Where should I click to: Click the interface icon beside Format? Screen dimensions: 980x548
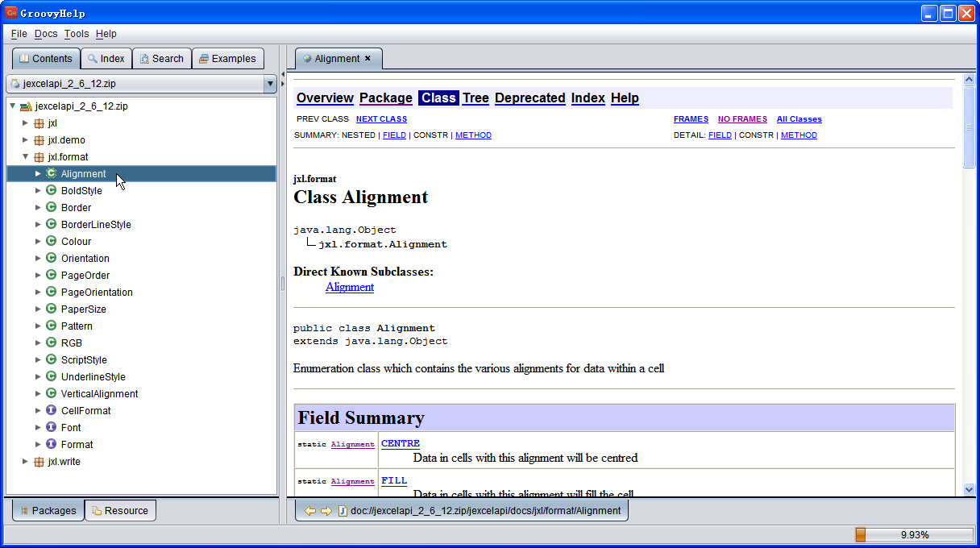coord(51,445)
